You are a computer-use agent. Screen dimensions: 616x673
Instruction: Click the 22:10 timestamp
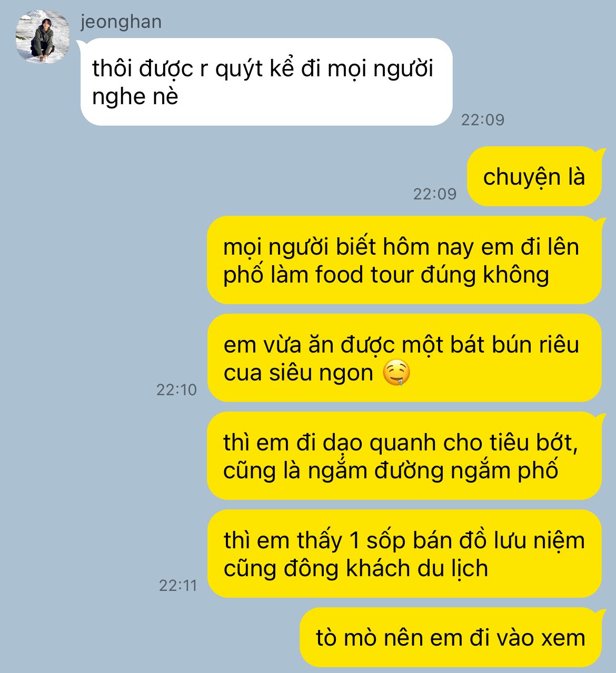click(x=176, y=390)
